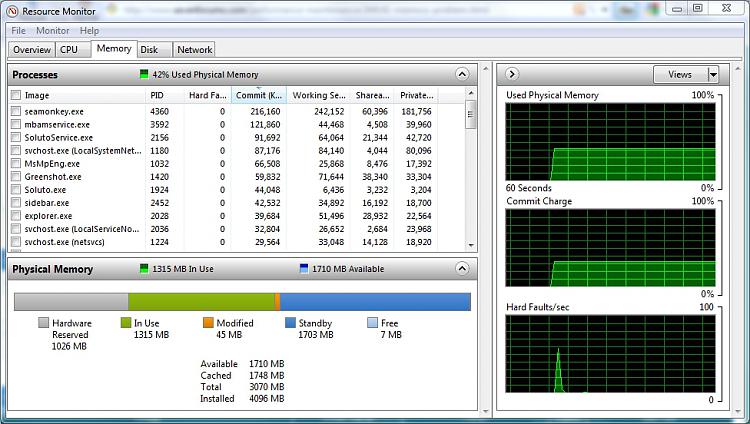
Task: Click the blue Available indicator in Physical Memory header
Action: 304,268
